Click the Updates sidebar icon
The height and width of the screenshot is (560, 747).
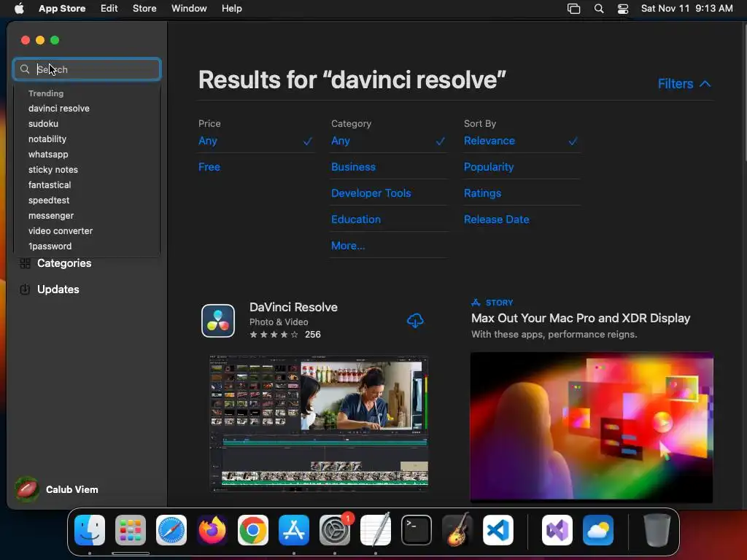coord(25,289)
